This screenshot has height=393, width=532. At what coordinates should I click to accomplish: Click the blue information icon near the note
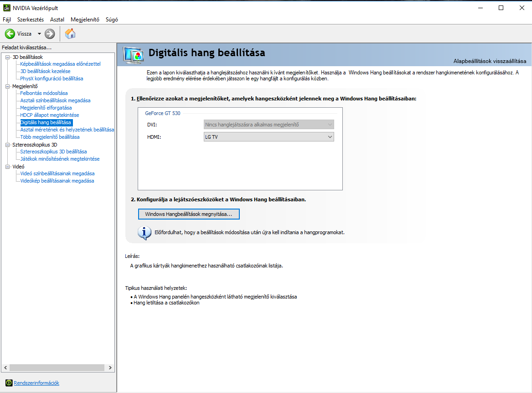(145, 233)
